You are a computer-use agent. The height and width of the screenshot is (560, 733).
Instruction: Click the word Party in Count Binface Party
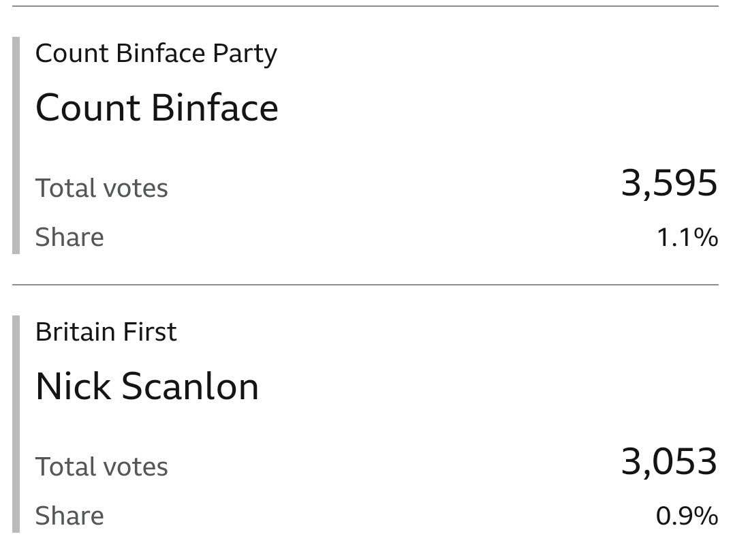[245, 55]
